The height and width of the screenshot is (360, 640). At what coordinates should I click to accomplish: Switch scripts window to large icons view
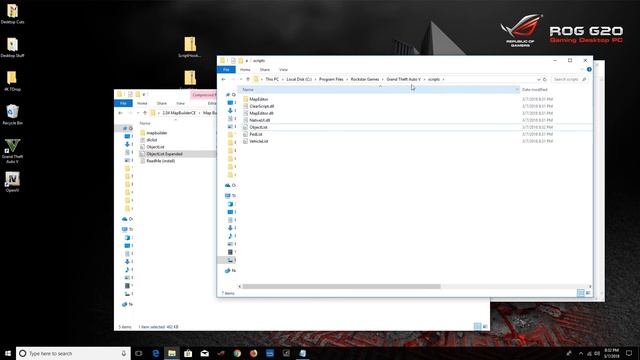[x=588, y=293]
